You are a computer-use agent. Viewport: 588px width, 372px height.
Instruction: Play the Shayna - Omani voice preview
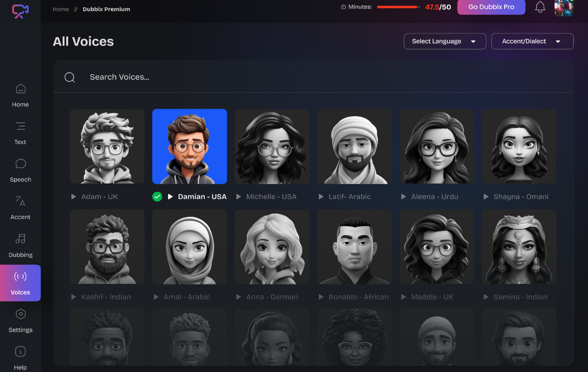[x=486, y=197]
